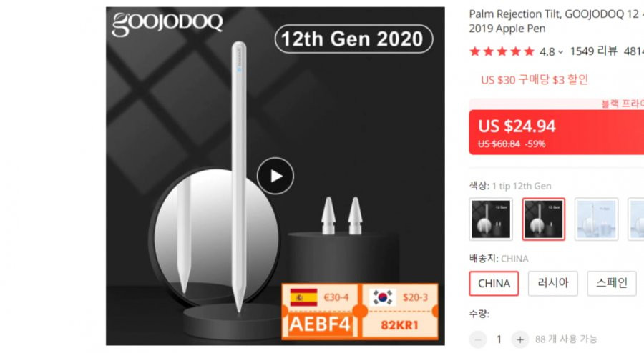Select CHINA as shipping origin
The image size is (644, 353).
[x=494, y=283]
